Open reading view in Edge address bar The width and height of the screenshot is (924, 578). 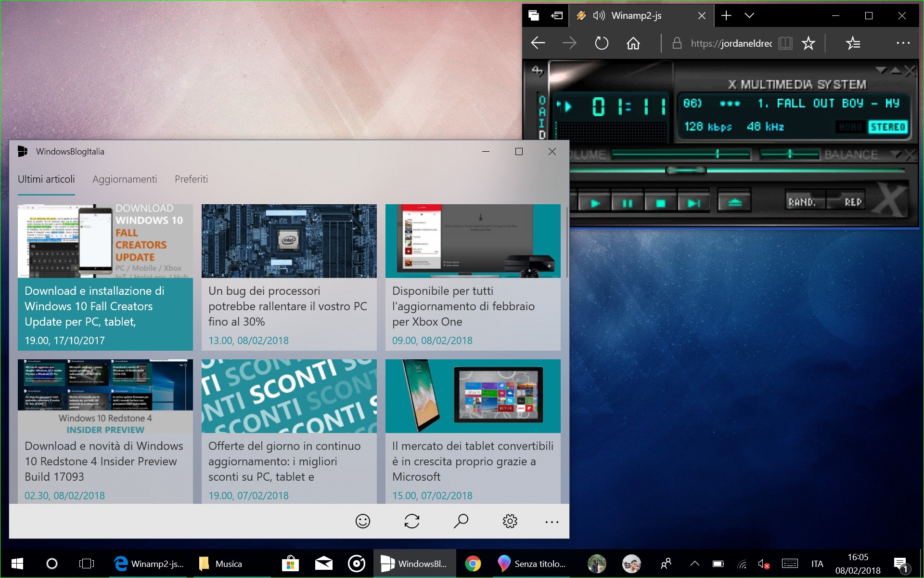(785, 43)
